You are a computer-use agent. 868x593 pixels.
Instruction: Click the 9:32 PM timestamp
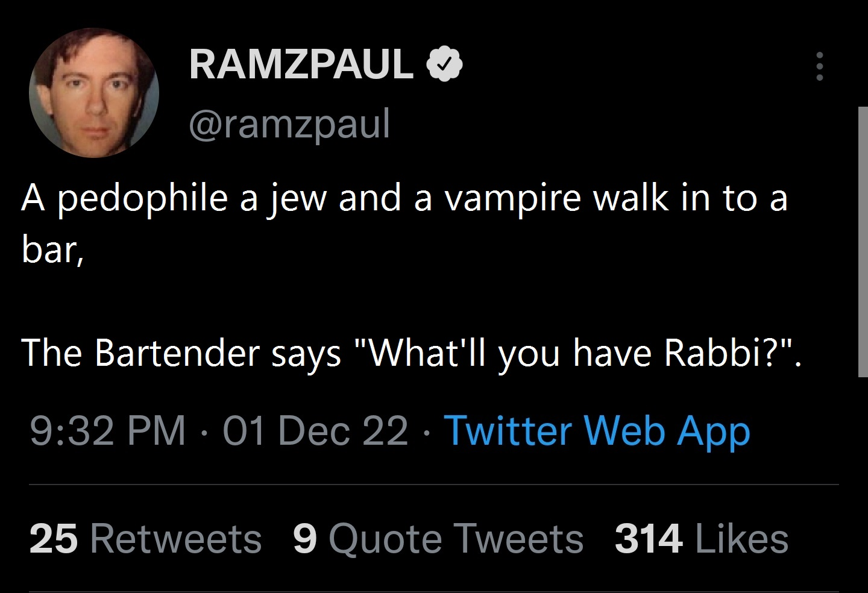point(107,431)
